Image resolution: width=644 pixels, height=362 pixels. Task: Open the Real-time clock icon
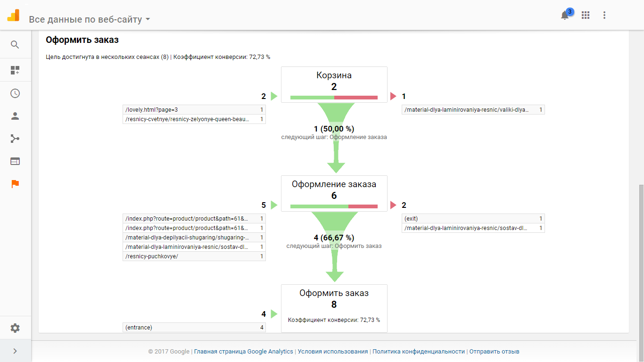click(15, 93)
